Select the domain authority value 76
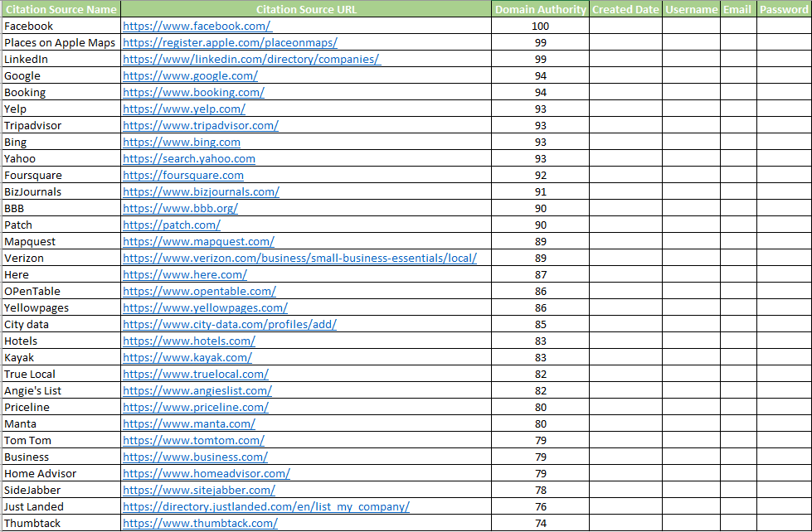 pyautogui.click(x=540, y=506)
